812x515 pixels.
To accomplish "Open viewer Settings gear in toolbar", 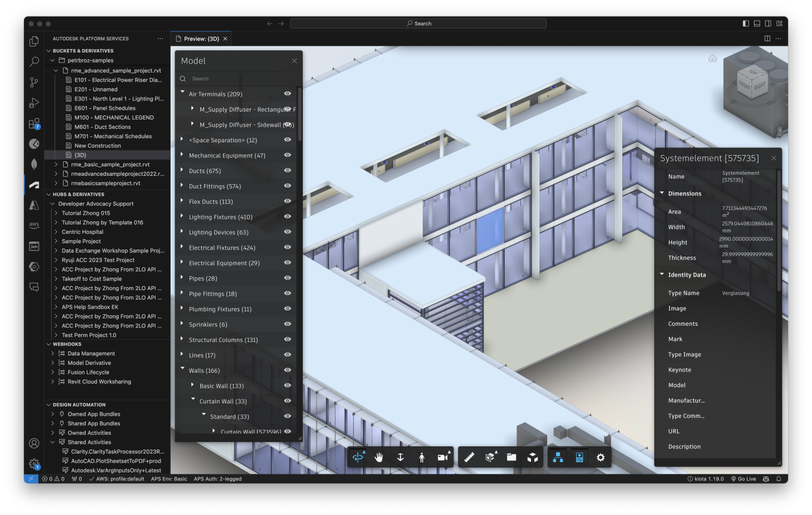I will (x=601, y=458).
